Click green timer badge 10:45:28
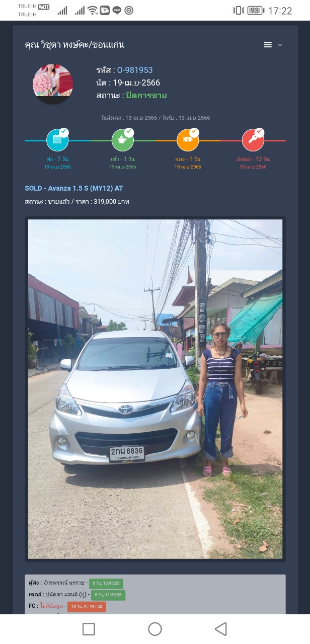The height and width of the screenshot is (644, 310). point(106,584)
